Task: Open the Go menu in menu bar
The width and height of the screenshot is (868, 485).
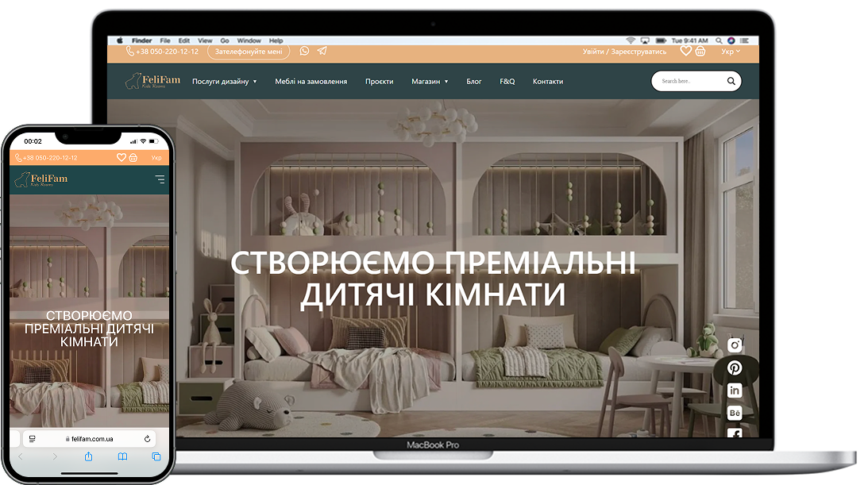Action: pyautogui.click(x=225, y=40)
